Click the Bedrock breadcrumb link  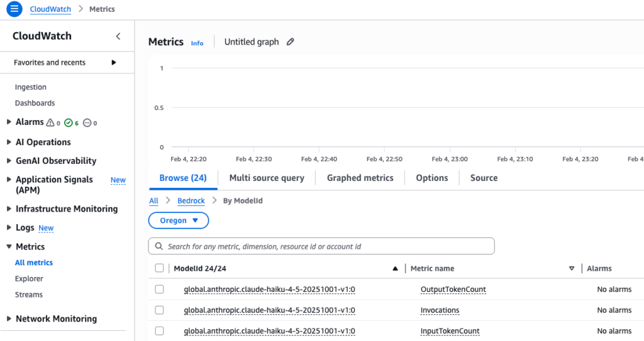(x=191, y=201)
